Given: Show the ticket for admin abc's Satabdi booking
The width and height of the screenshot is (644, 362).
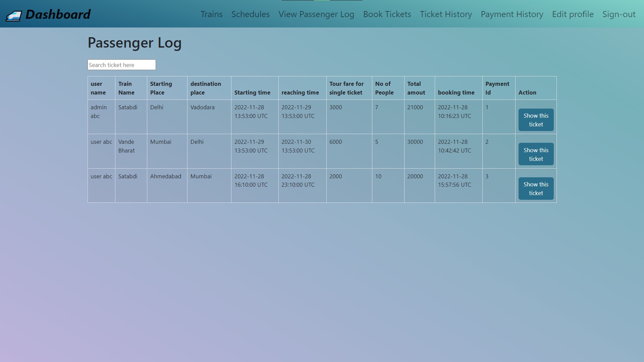Looking at the screenshot, I should pos(536,120).
